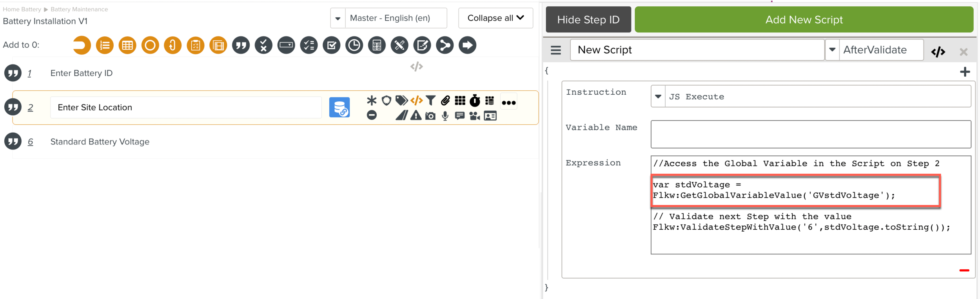This screenshot has width=980, height=299.
Task: Toggle the required asterisk on step 2
Action: (371, 101)
